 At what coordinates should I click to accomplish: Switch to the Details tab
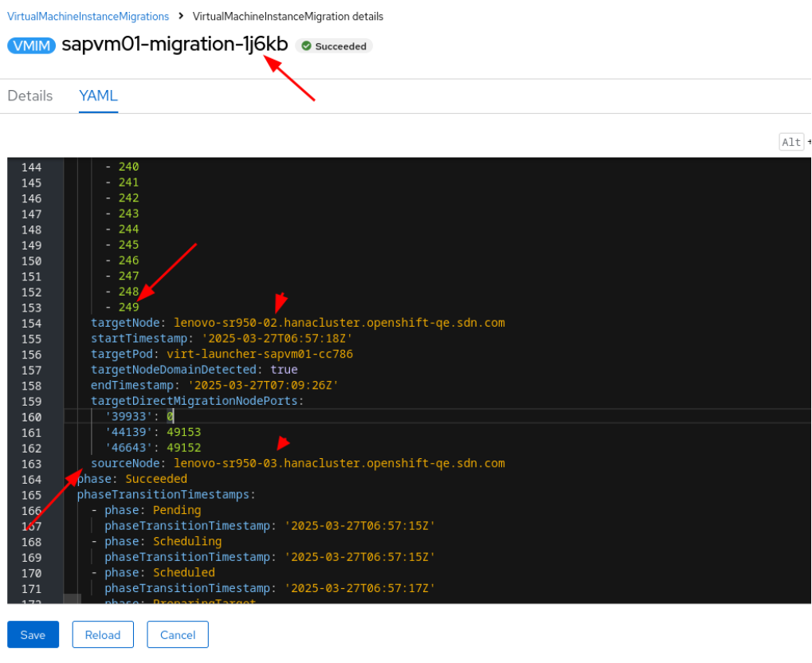tap(30, 96)
